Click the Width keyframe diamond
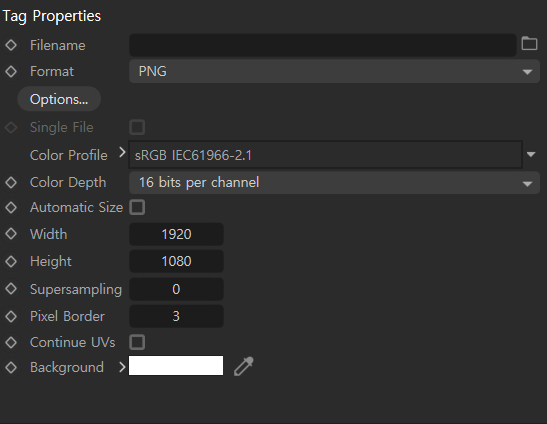The width and height of the screenshot is (547, 424). [11, 234]
